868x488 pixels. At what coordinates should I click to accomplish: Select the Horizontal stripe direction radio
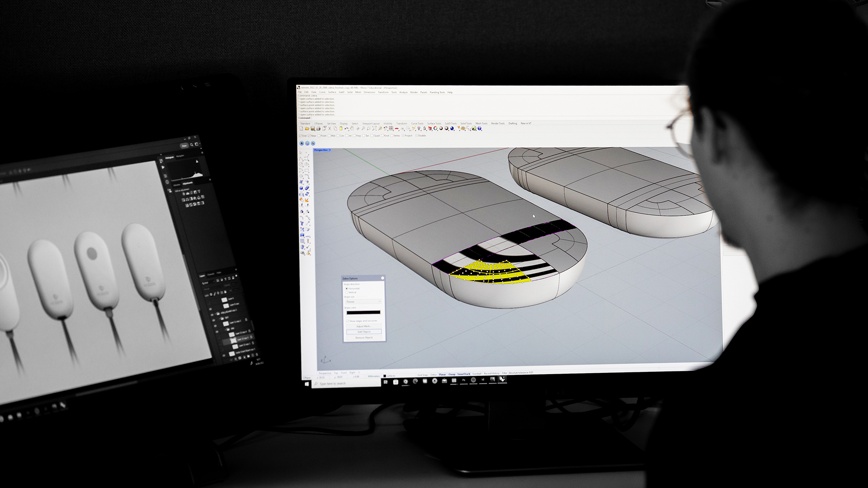(x=347, y=289)
